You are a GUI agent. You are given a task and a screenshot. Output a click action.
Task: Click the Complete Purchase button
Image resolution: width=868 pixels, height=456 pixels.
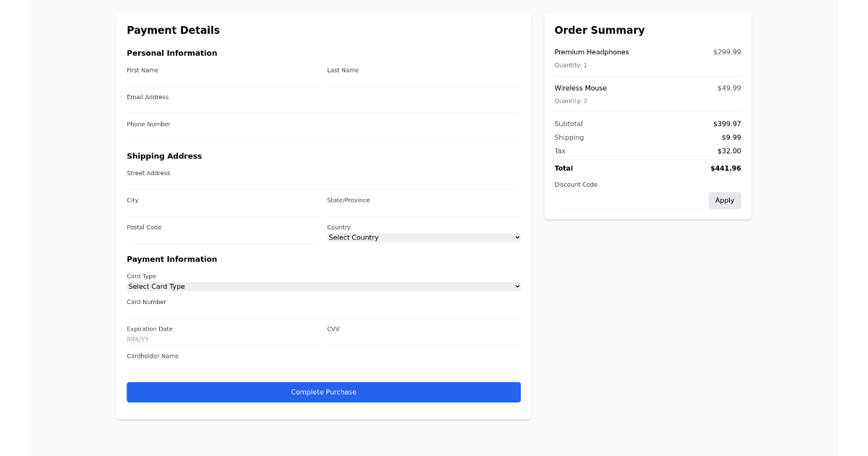pos(323,392)
